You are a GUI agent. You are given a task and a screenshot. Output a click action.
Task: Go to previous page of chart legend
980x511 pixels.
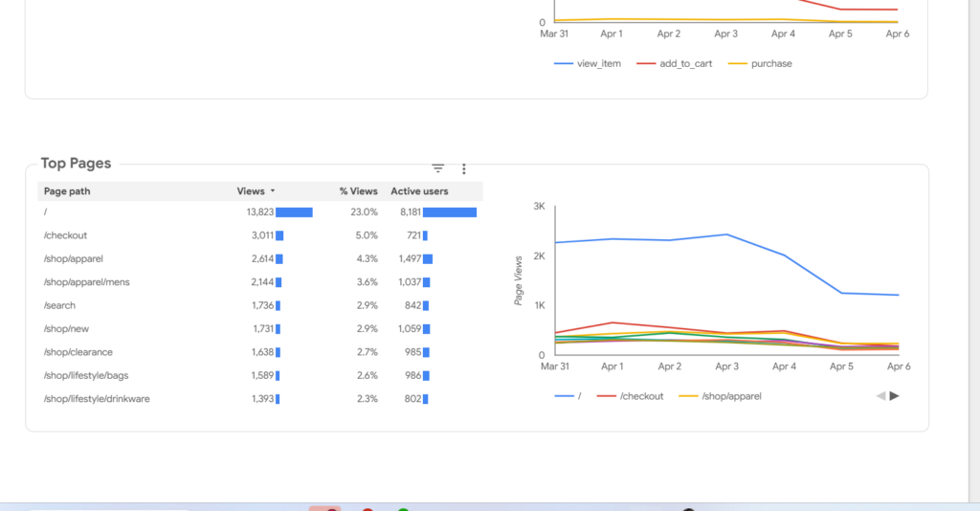(x=880, y=395)
